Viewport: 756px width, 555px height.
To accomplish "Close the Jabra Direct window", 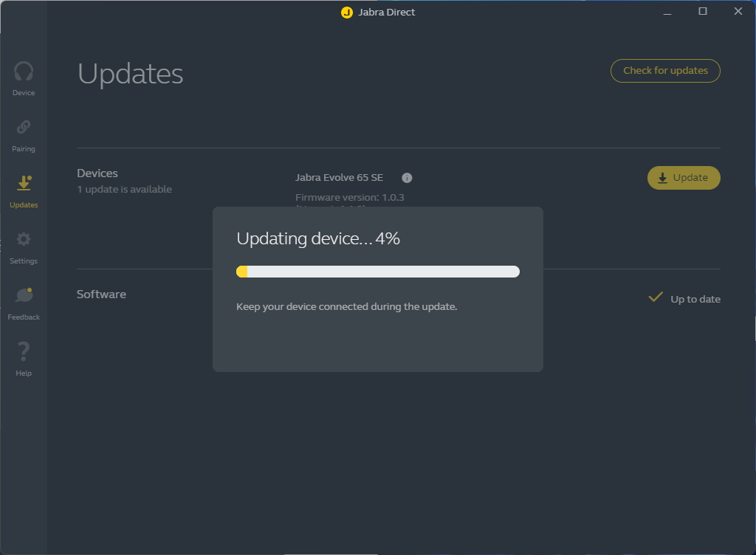I will [738, 11].
